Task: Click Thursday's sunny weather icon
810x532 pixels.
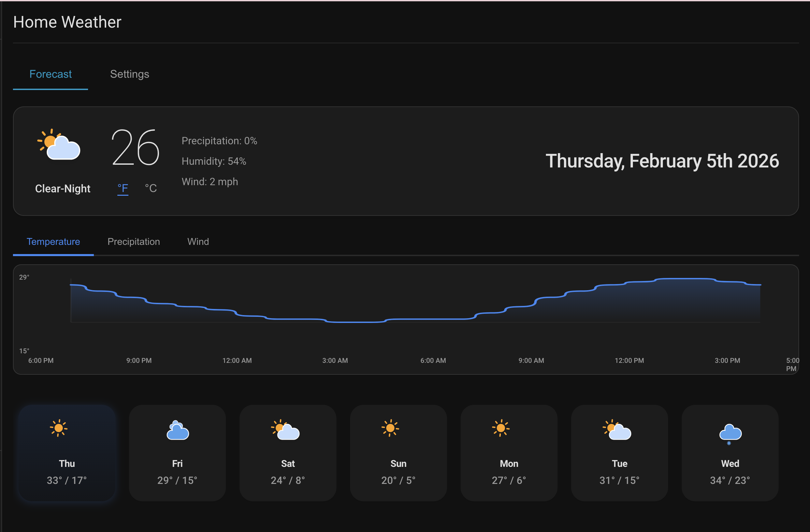Action: click(59, 428)
